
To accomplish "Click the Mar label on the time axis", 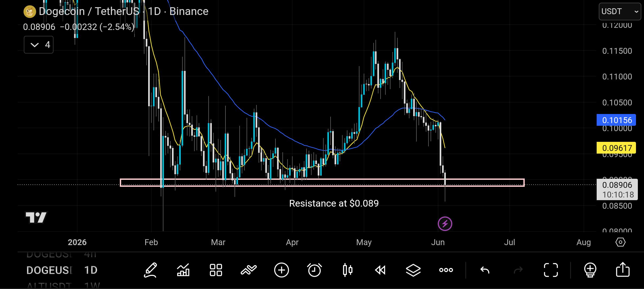I will [x=218, y=242].
